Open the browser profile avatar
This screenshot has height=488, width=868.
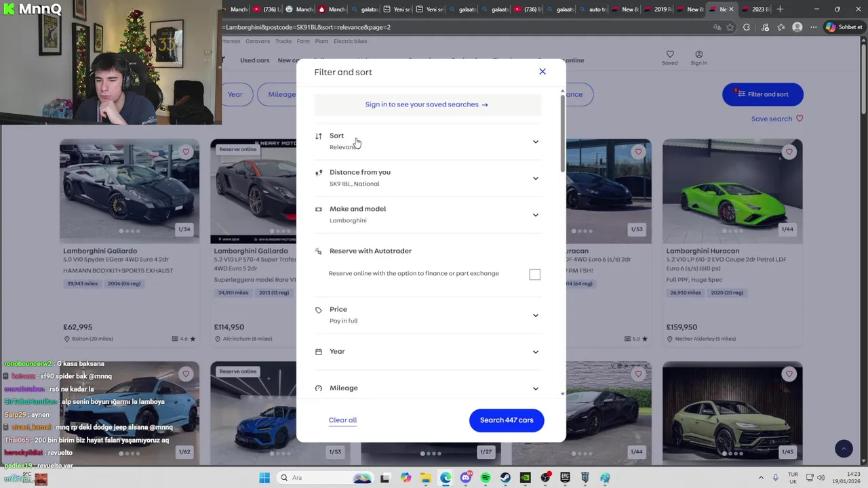point(797,27)
